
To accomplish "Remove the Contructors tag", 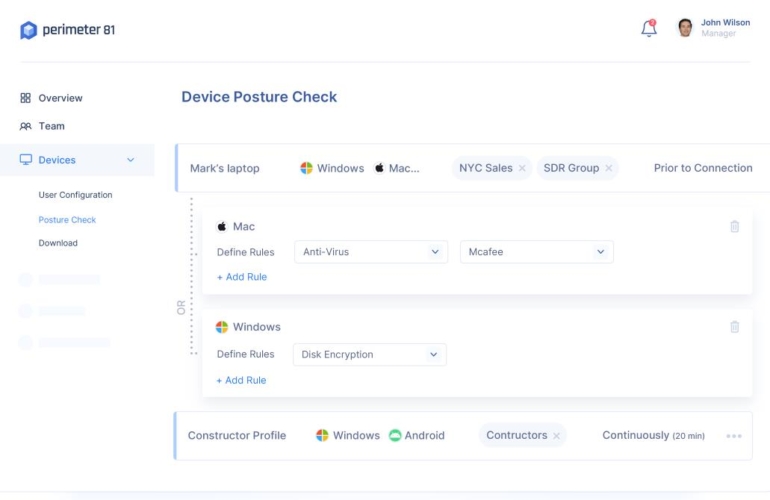I will pos(557,436).
